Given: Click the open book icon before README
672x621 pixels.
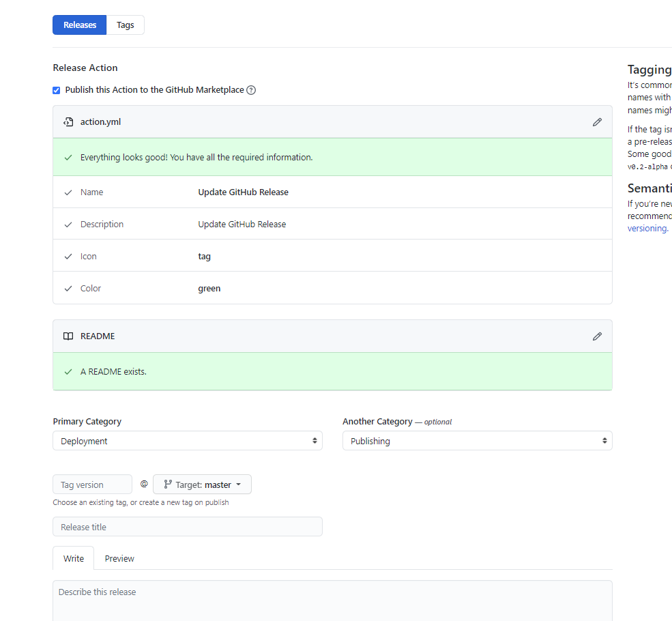Looking at the screenshot, I should point(68,336).
